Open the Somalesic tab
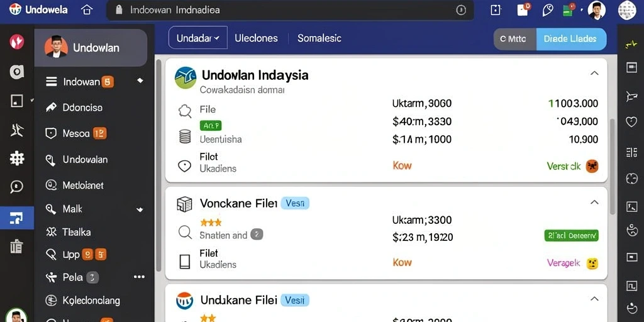This screenshot has height=322, width=644. [x=319, y=38]
